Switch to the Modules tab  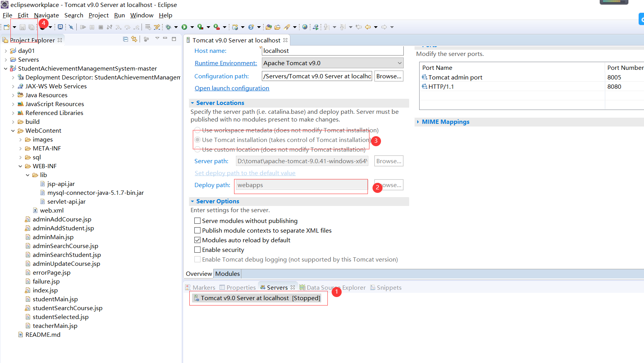pos(228,274)
